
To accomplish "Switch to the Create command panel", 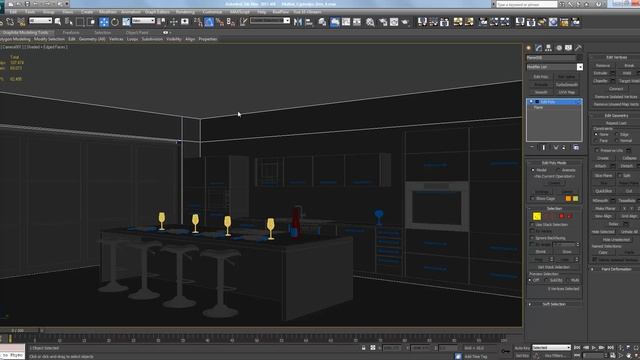I will 529,48.
